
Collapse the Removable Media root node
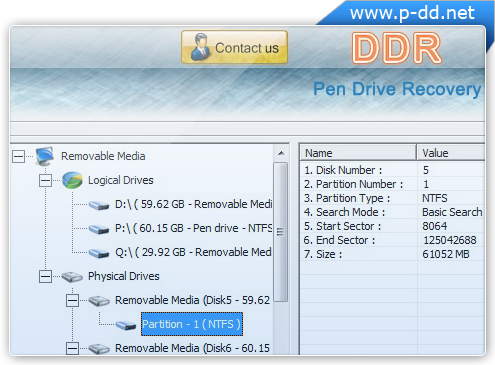[18, 156]
